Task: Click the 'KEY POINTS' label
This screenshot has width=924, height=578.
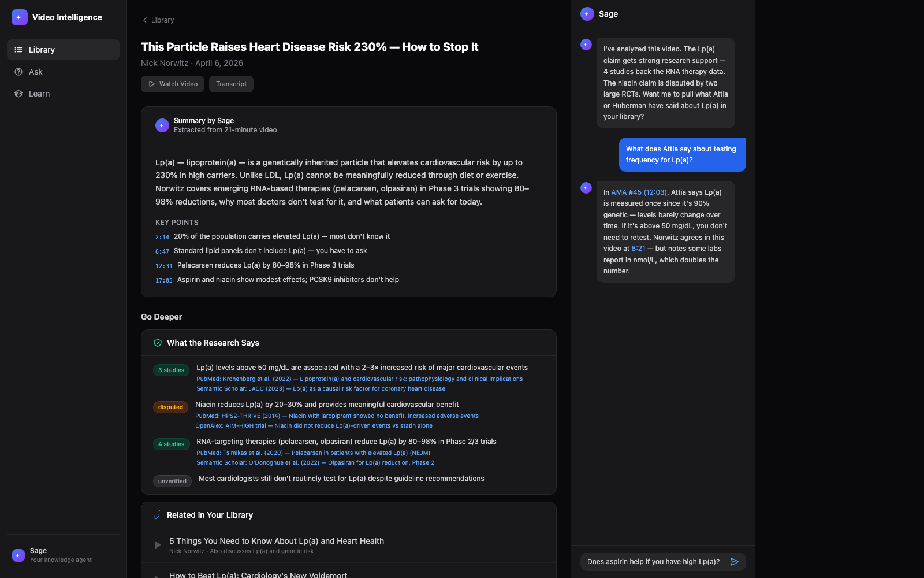Action: pyautogui.click(x=177, y=223)
